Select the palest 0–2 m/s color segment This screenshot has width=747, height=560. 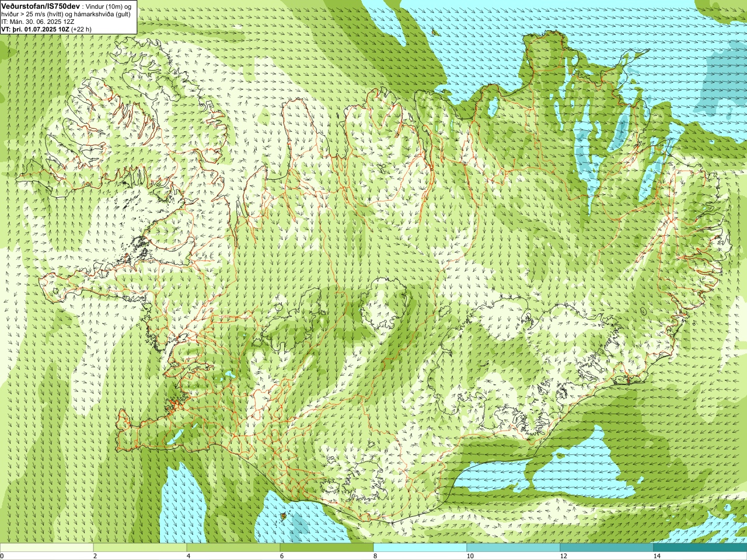[x=47, y=548]
